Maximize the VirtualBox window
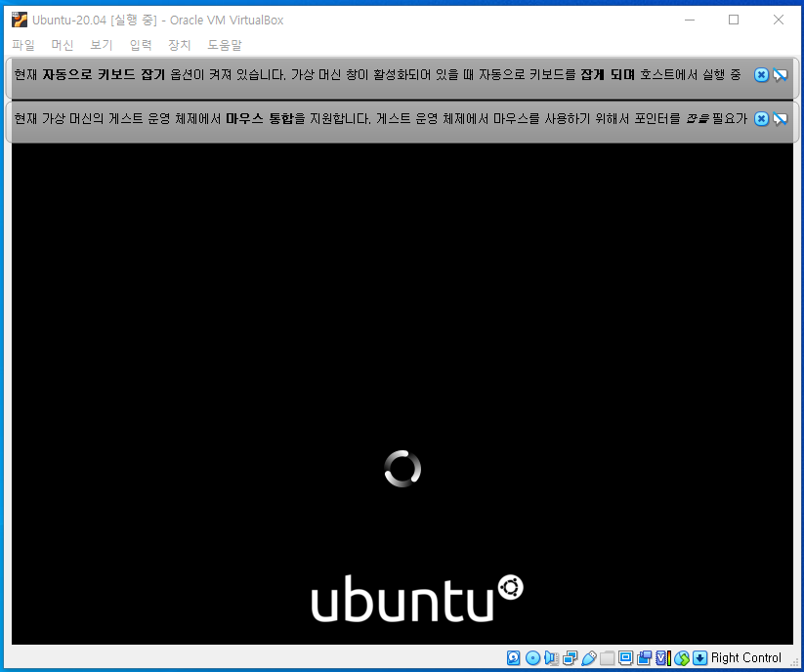The image size is (804, 672). click(734, 20)
